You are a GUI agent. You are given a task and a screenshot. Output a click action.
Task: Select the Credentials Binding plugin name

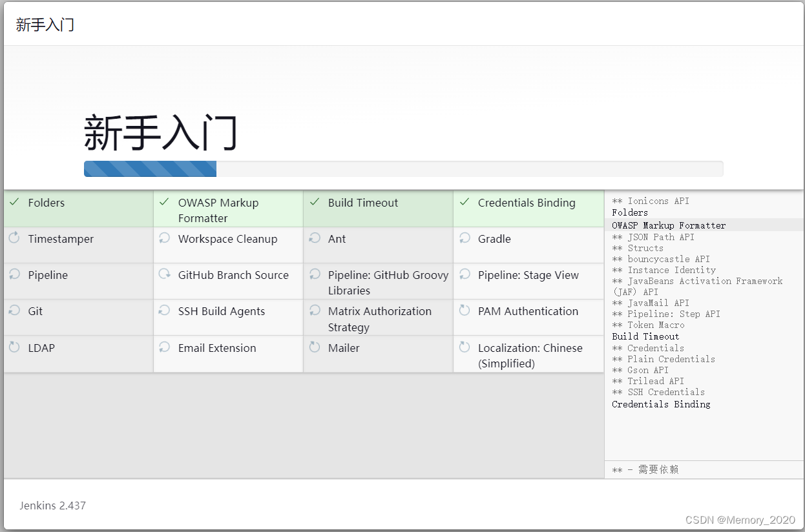coord(527,203)
